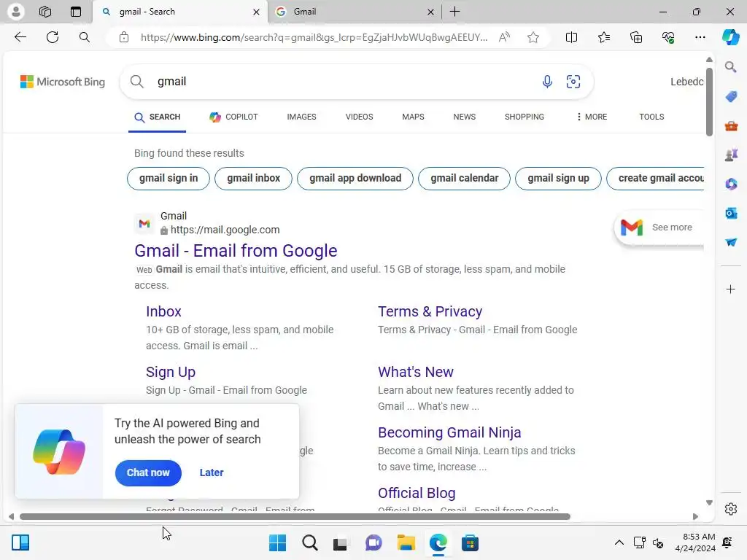Open the Split screen icon
The image size is (747, 560).
pos(571,37)
